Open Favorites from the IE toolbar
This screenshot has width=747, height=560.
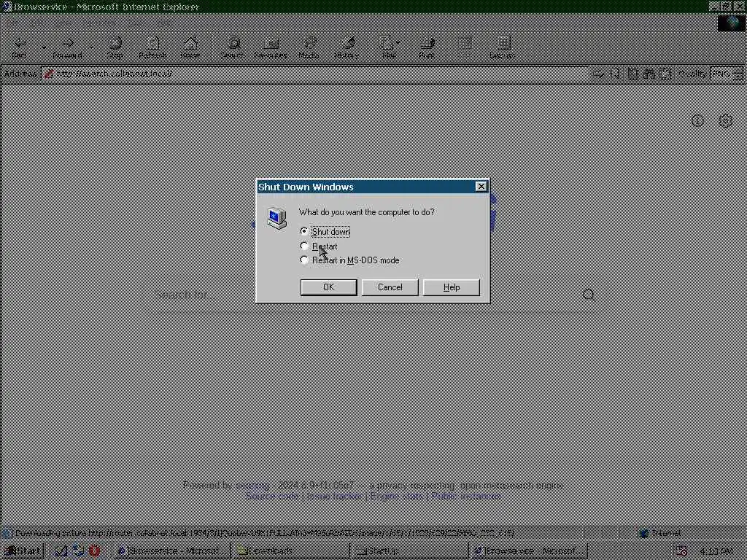pyautogui.click(x=271, y=47)
